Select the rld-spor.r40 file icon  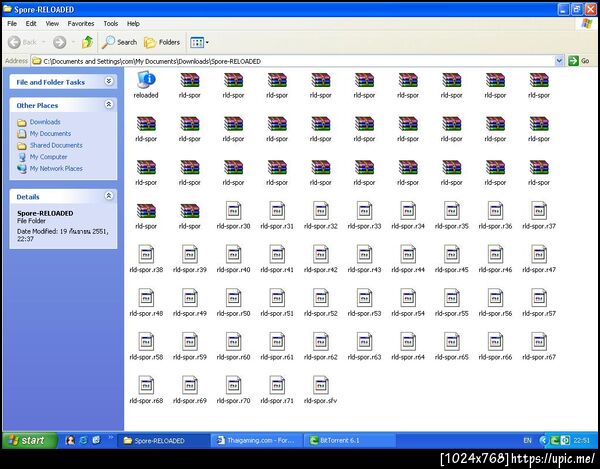pyautogui.click(x=233, y=254)
